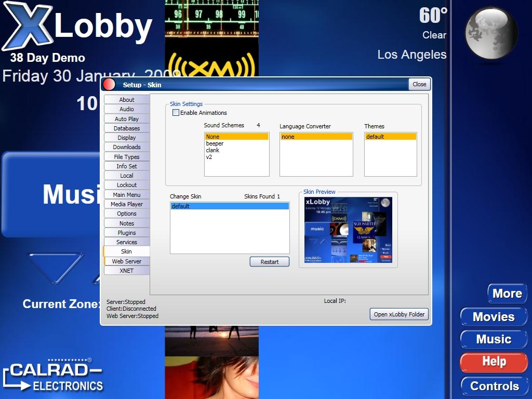The width and height of the screenshot is (532, 399).
Task: Select the Local tab
Action: tap(127, 176)
